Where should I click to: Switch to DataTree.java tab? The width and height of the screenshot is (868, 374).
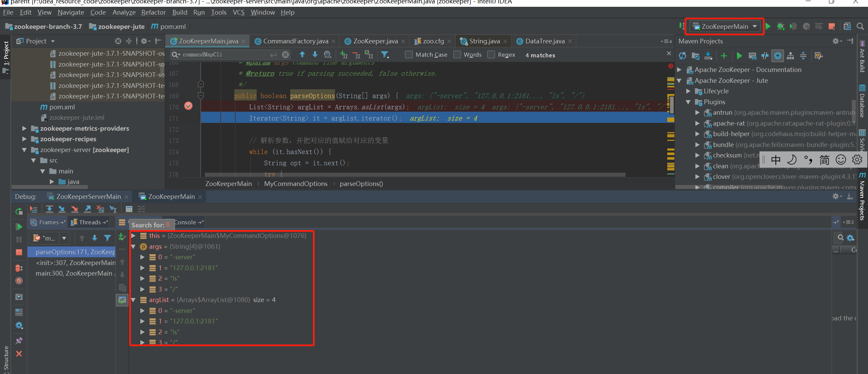545,41
